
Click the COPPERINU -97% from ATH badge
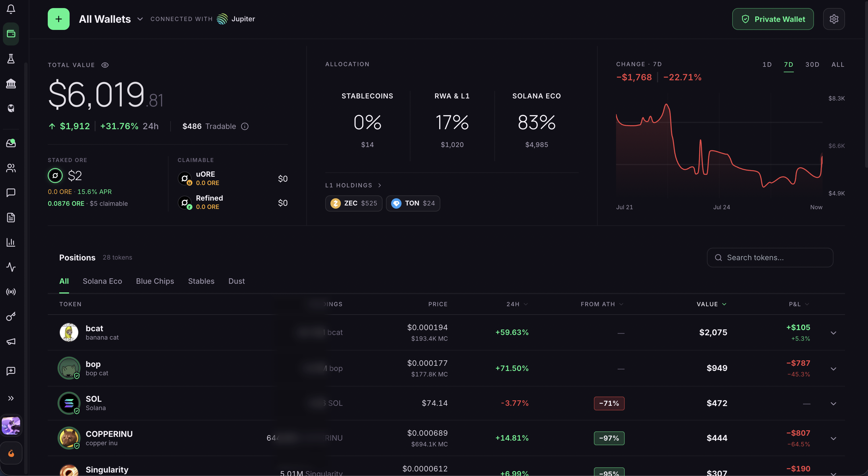point(609,438)
